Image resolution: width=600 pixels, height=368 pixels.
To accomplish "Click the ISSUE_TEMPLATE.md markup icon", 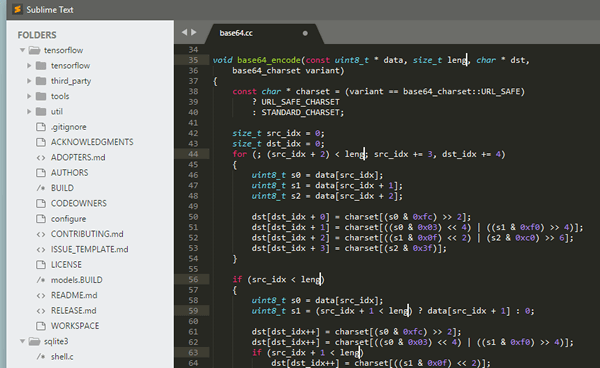I will (x=41, y=249).
